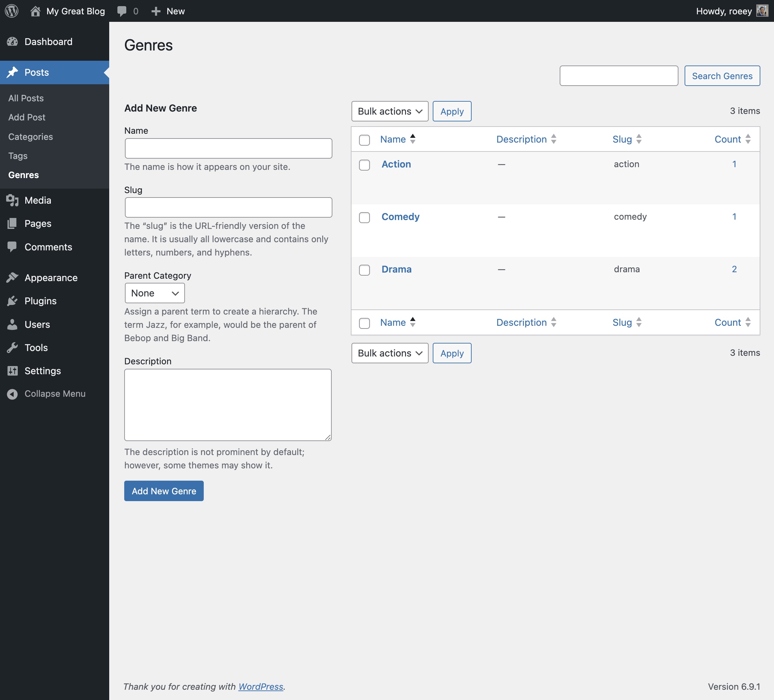
Task: Open the top Bulk actions dropdown
Action: [389, 111]
